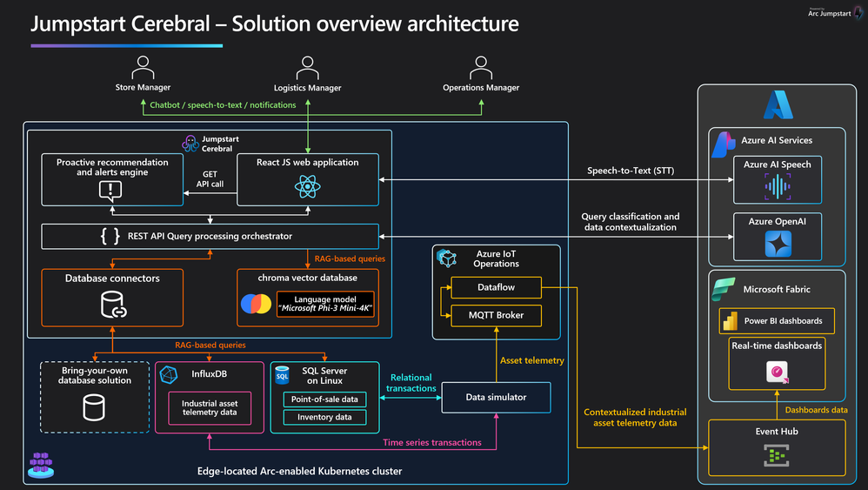The image size is (868, 490).
Task: Click 'Bring-your-own database solution' title
Action: 95,375
